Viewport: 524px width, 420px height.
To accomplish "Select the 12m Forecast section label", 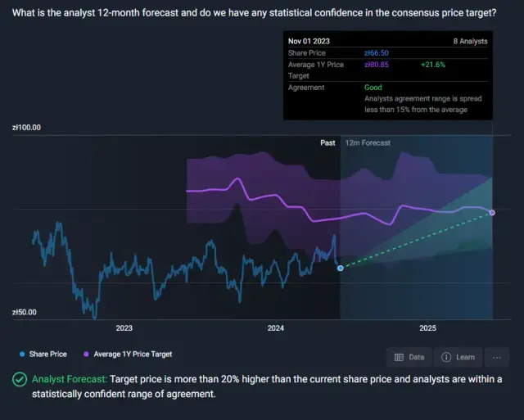I will (x=368, y=143).
